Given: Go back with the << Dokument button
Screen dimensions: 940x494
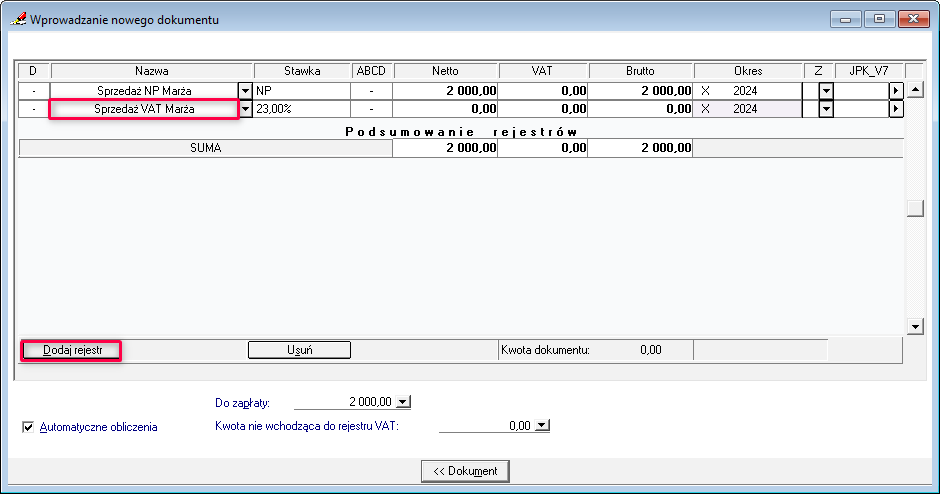Looking at the screenshot, I should [465, 471].
